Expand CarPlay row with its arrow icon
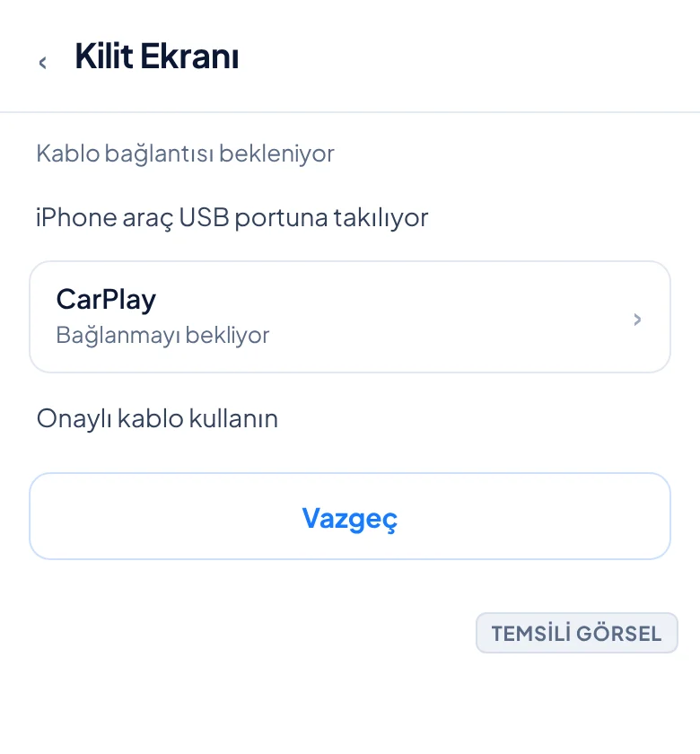Image resolution: width=700 pixels, height=754 pixels. point(637,320)
